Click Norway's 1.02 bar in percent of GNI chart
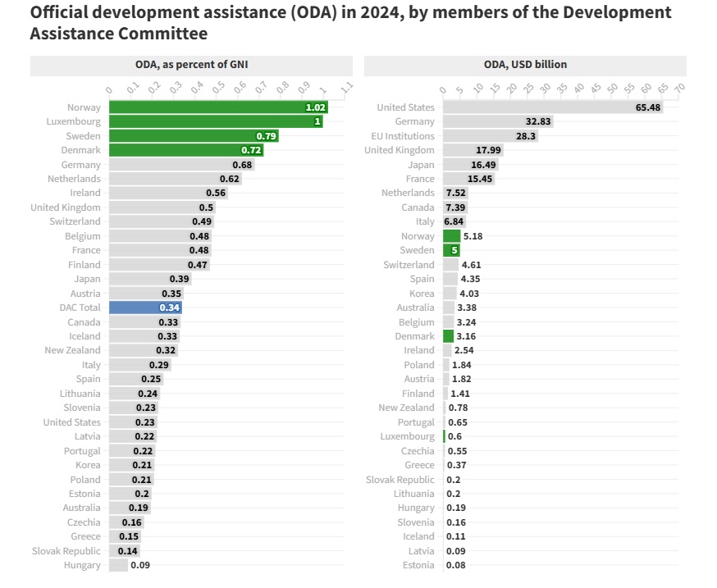717x588 pixels. click(217, 107)
